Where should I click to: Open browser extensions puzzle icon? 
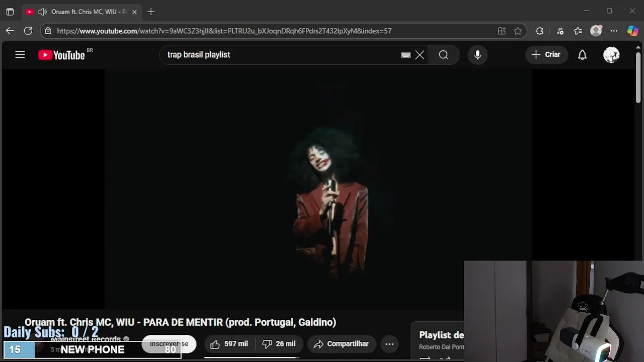pyautogui.click(x=539, y=31)
